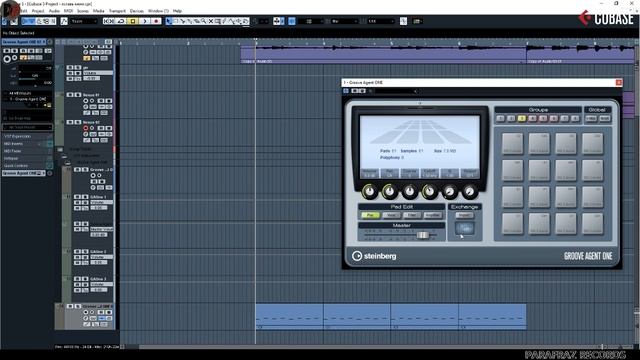
Task: Adjust the Master volume slider handle
Action: tap(422, 235)
